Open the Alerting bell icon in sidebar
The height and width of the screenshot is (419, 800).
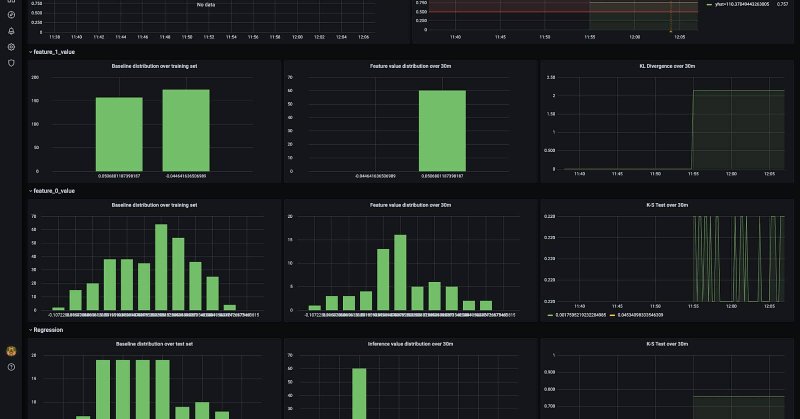pos(11,31)
